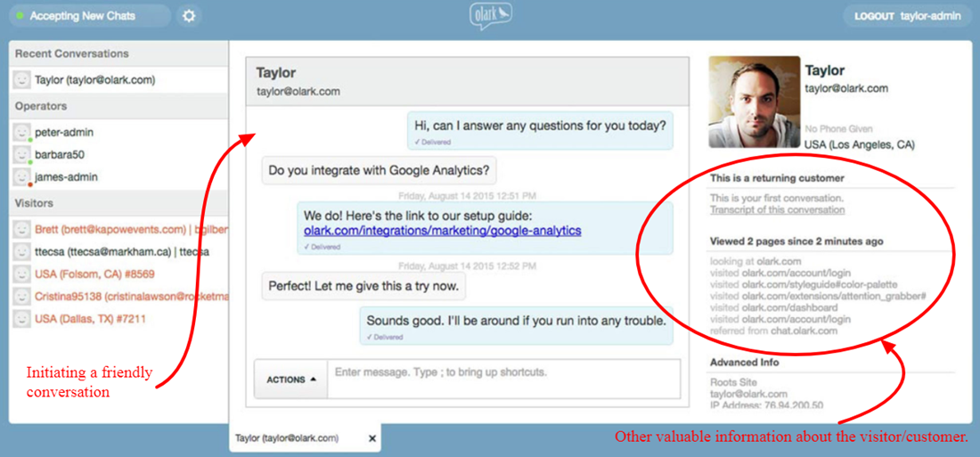980x457 pixels.
Task: Click the Visitors section header
Action: [x=118, y=203]
